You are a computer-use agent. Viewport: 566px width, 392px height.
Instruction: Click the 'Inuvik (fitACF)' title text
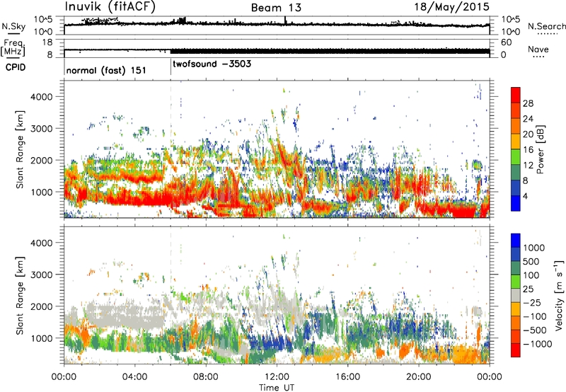point(110,7)
